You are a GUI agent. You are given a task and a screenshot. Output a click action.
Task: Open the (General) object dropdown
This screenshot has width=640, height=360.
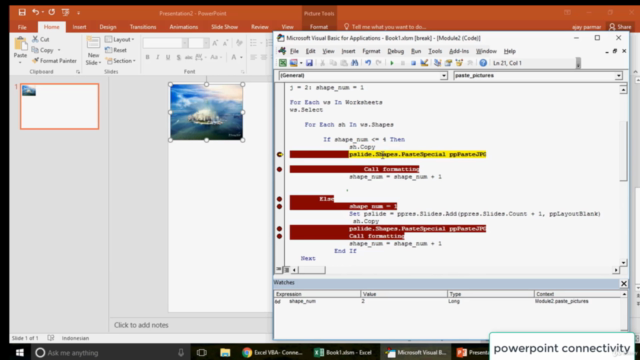444,76
